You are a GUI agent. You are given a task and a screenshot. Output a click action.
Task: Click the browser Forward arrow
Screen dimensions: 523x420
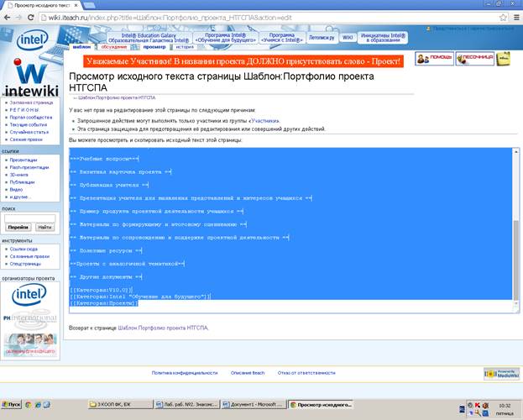pyautogui.click(x=18, y=18)
